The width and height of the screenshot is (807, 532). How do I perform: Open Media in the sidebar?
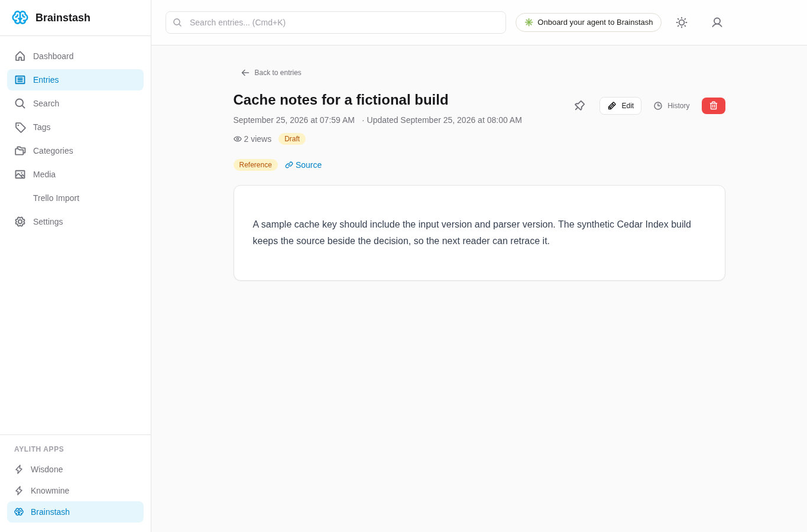[x=75, y=174]
